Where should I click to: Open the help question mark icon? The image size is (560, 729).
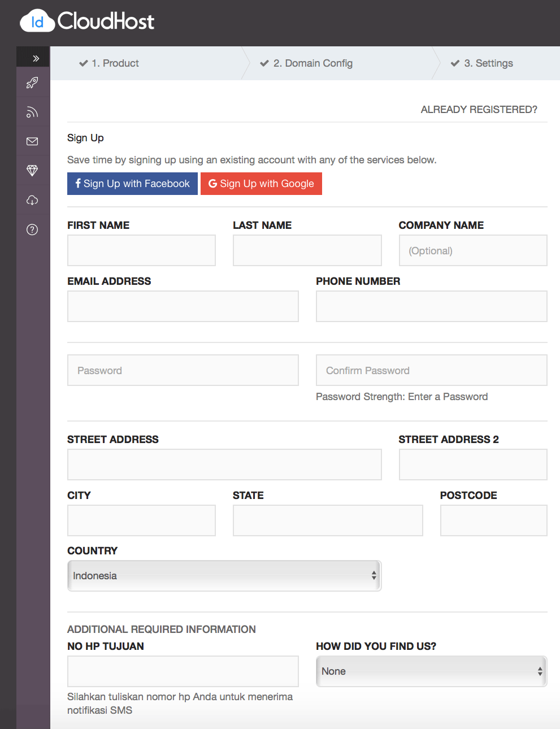(32, 229)
